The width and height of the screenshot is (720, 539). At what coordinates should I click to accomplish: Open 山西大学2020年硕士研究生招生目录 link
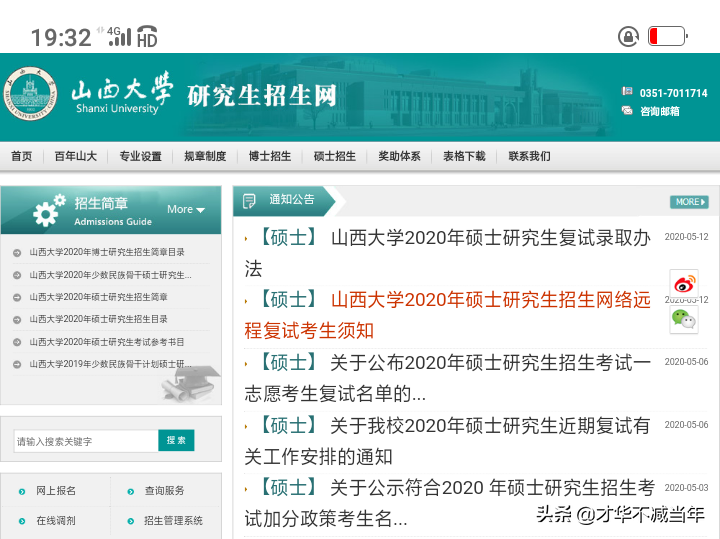coord(98,319)
